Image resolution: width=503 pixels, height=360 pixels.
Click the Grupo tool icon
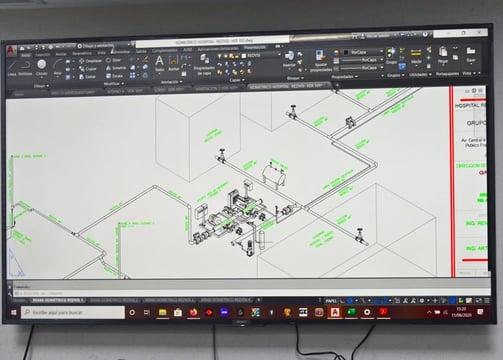(391, 56)
